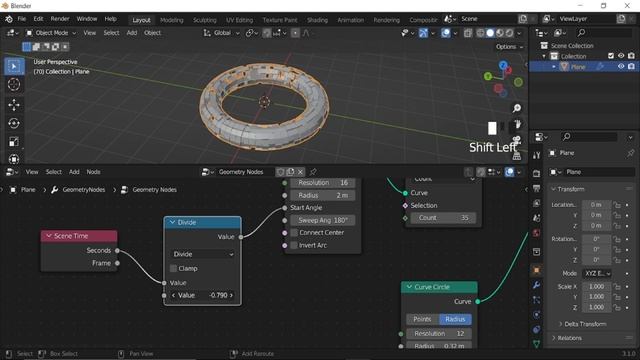Click the Divide node Value -0.790 field
Viewport: 640px width, 360px height.
click(x=202, y=295)
